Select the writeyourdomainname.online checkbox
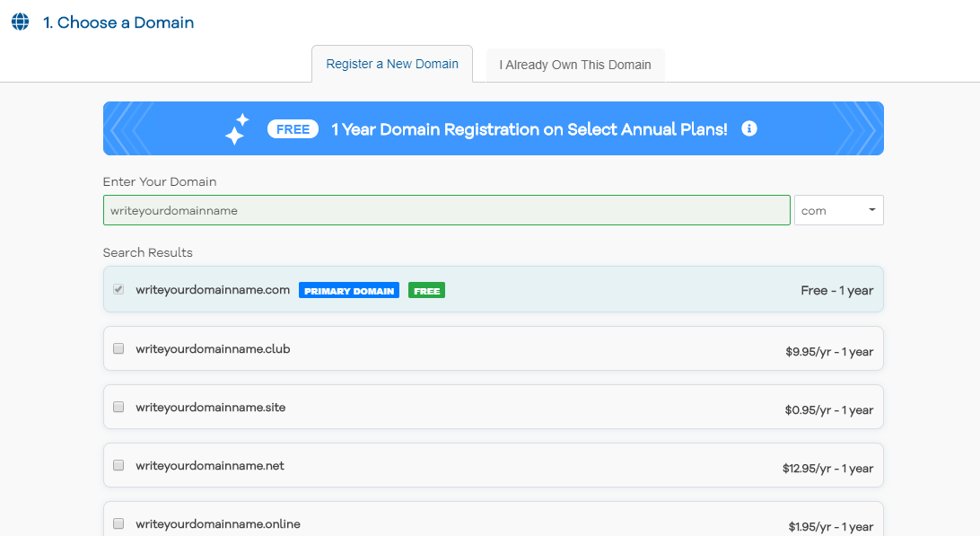980x536 pixels. 118,523
